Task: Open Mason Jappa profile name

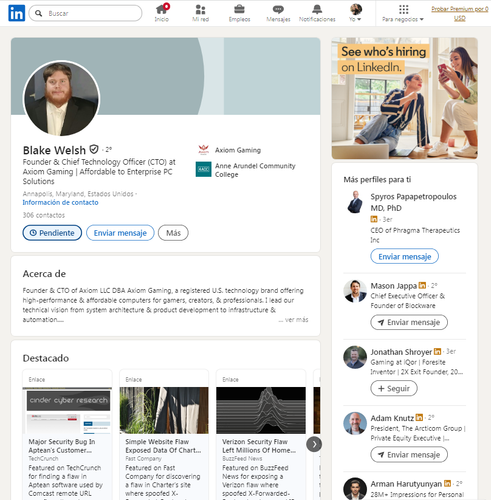Action: [x=393, y=286]
